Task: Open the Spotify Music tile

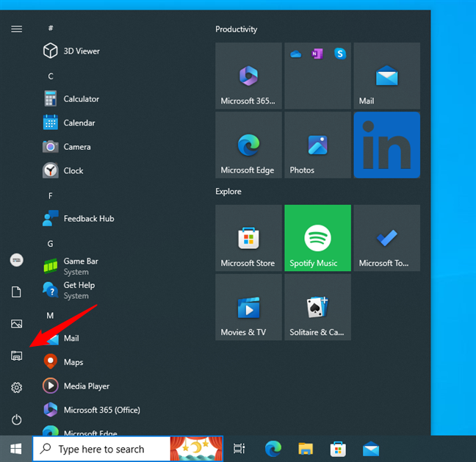Action: coord(317,238)
